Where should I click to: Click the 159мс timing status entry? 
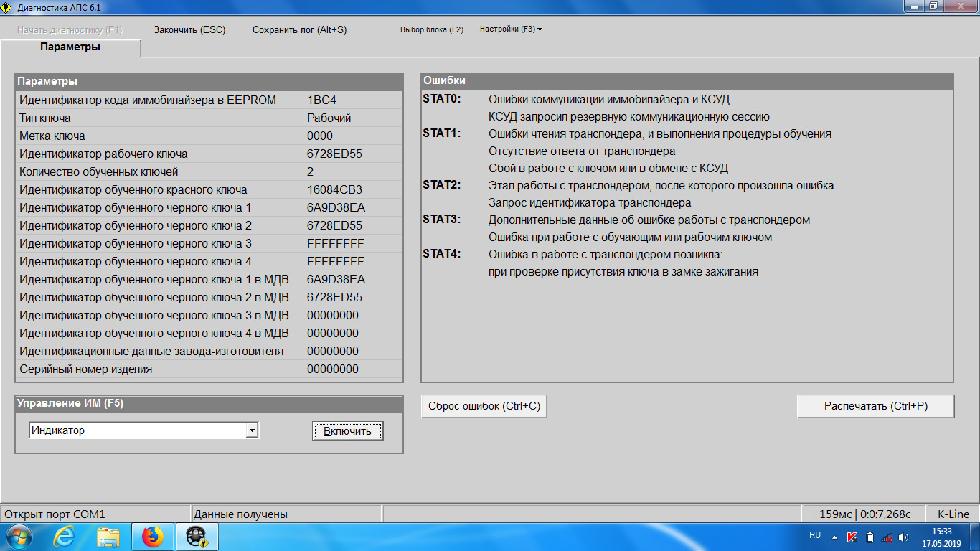(x=865, y=514)
